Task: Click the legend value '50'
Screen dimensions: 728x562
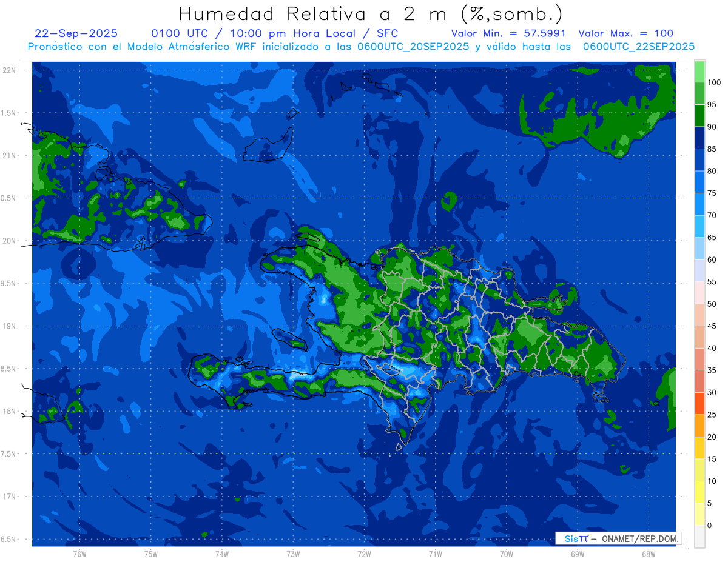Action: (712, 304)
